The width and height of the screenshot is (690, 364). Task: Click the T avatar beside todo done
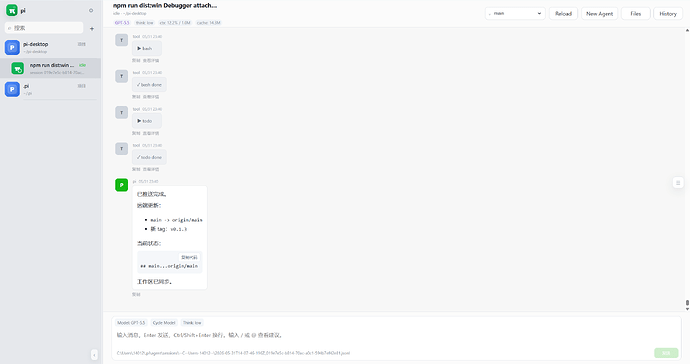pos(121,149)
